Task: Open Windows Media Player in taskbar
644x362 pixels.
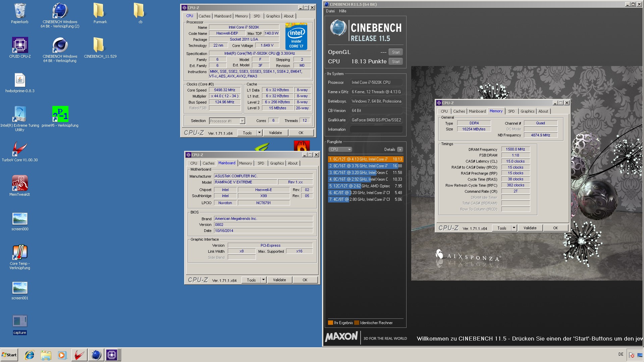Action: click(62, 355)
